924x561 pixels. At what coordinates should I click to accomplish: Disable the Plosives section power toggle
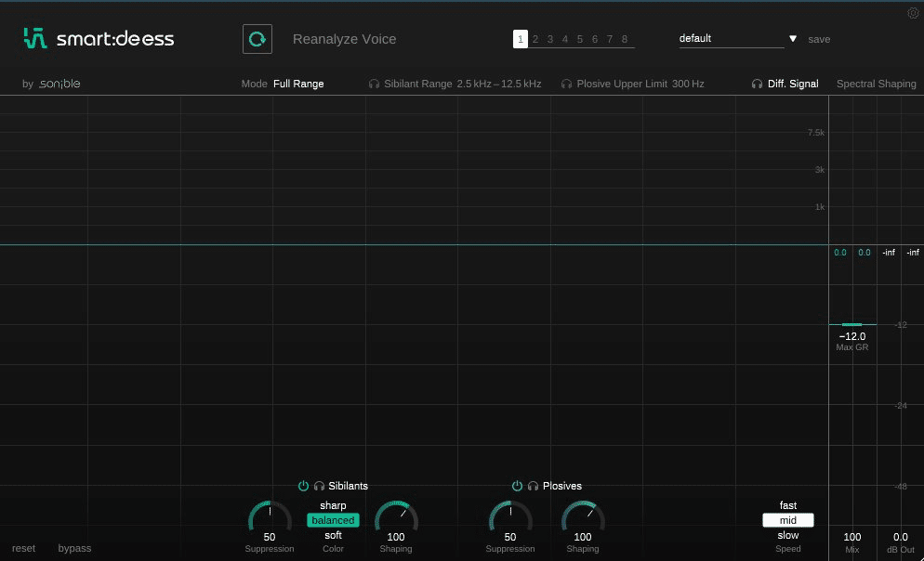517,486
